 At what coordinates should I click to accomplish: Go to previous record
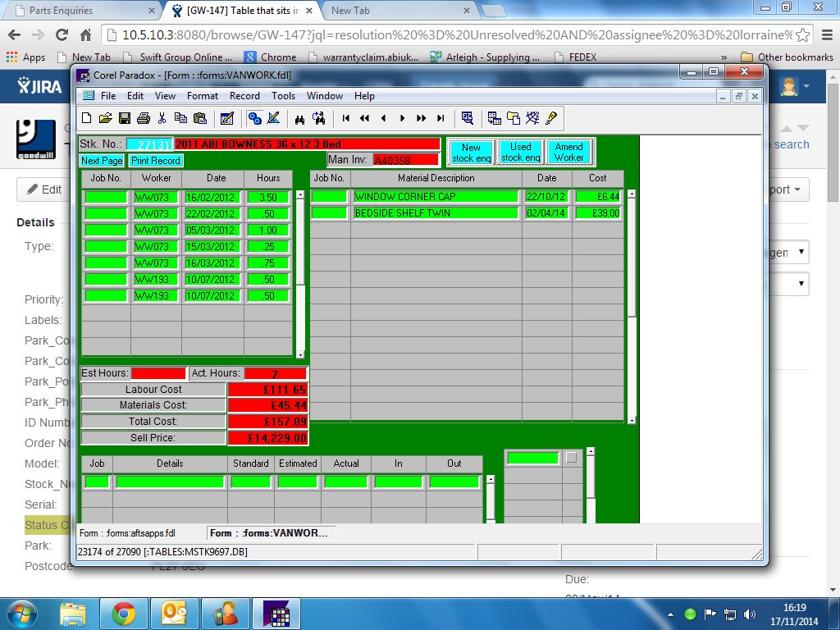coord(384,118)
